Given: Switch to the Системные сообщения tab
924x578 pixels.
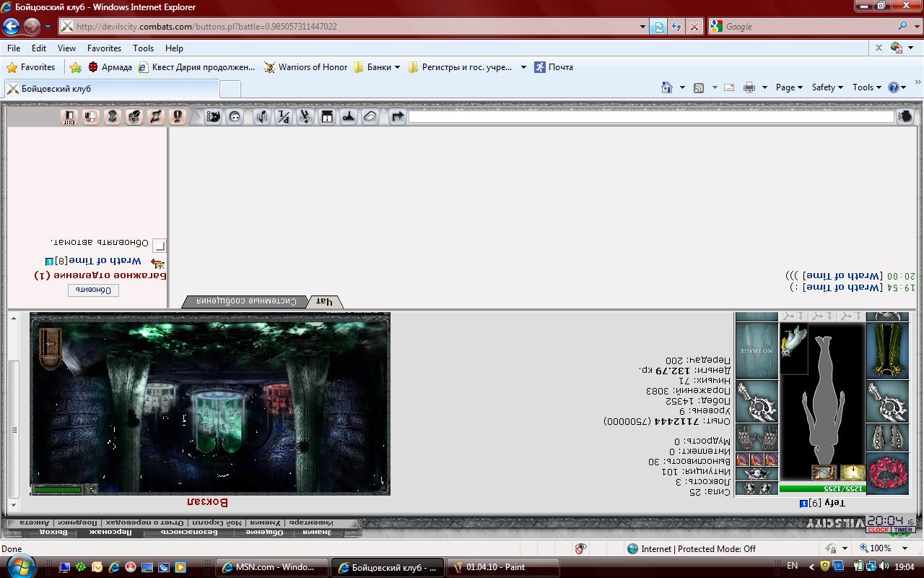Looking at the screenshot, I should click(246, 301).
